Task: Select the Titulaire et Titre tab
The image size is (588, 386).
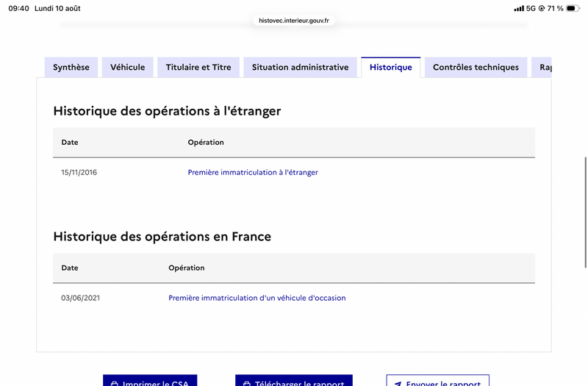Action: [198, 68]
